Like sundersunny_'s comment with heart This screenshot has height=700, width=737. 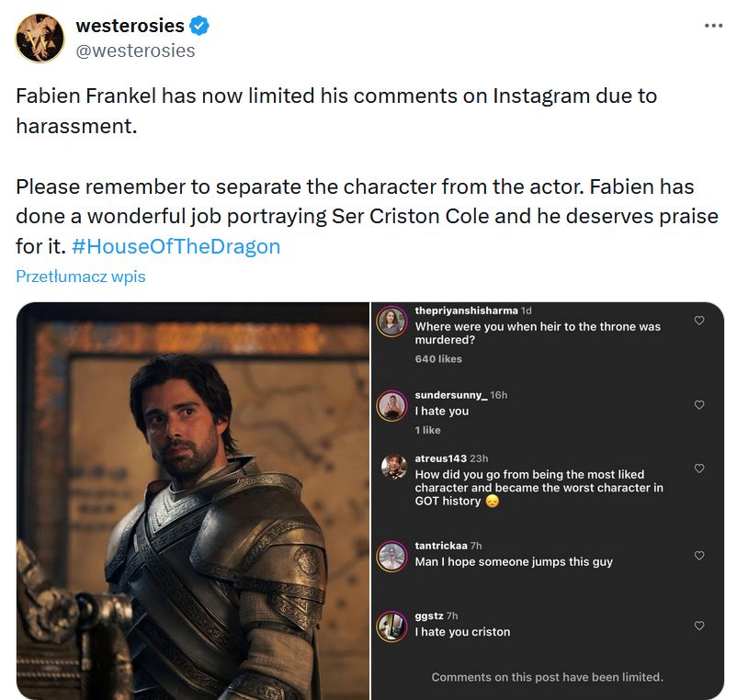[699, 405]
